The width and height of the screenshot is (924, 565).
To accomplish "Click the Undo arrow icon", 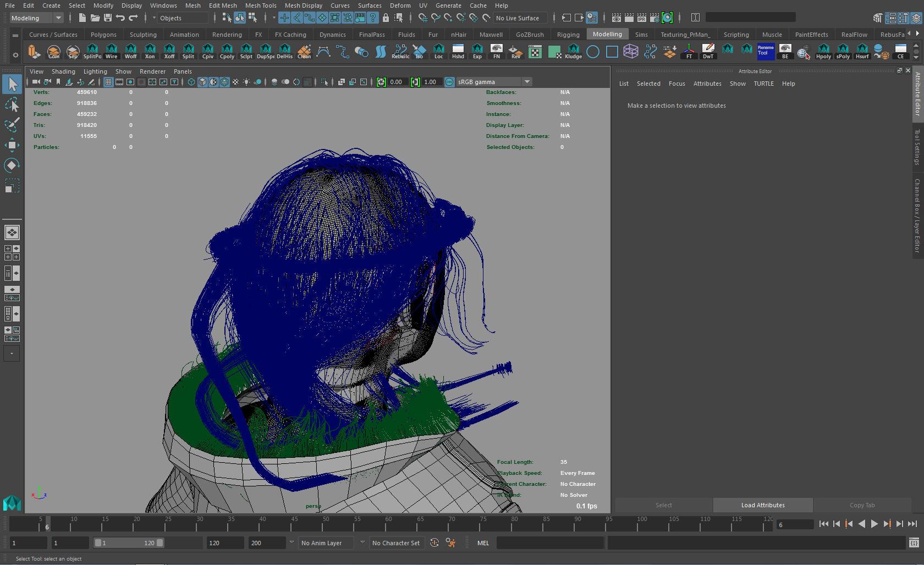I will tap(120, 18).
